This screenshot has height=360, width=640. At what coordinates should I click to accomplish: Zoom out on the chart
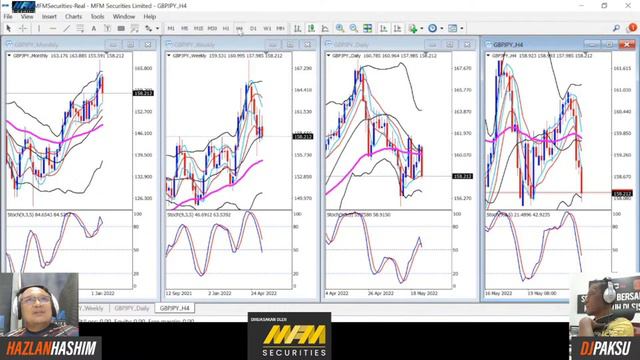point(353,28)
